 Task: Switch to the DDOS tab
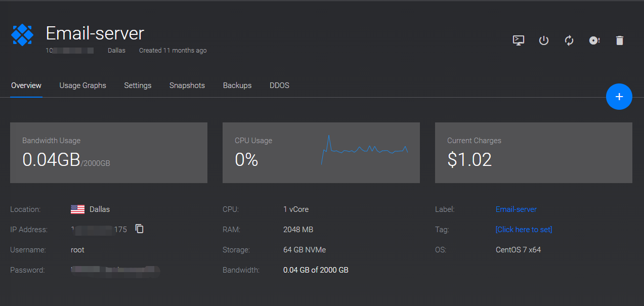pos(279,85)
